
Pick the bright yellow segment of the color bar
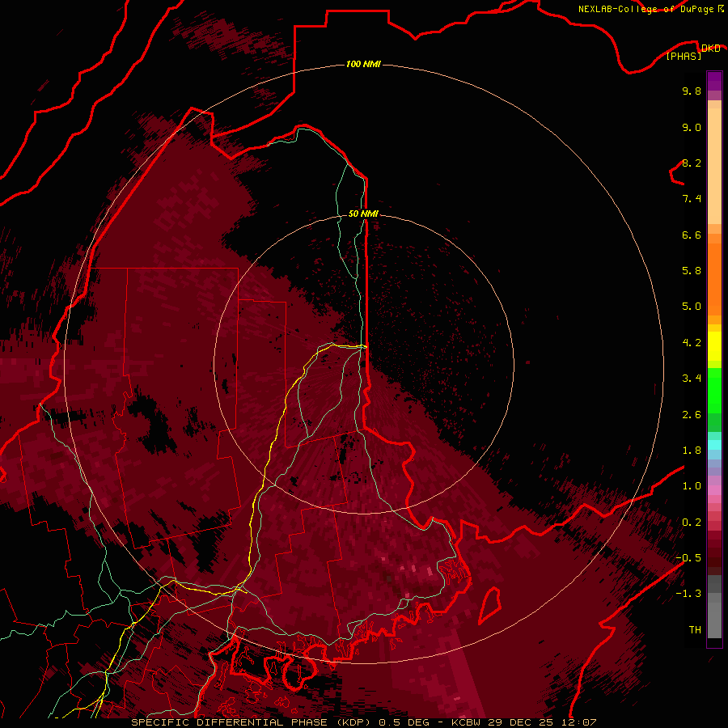714,346
